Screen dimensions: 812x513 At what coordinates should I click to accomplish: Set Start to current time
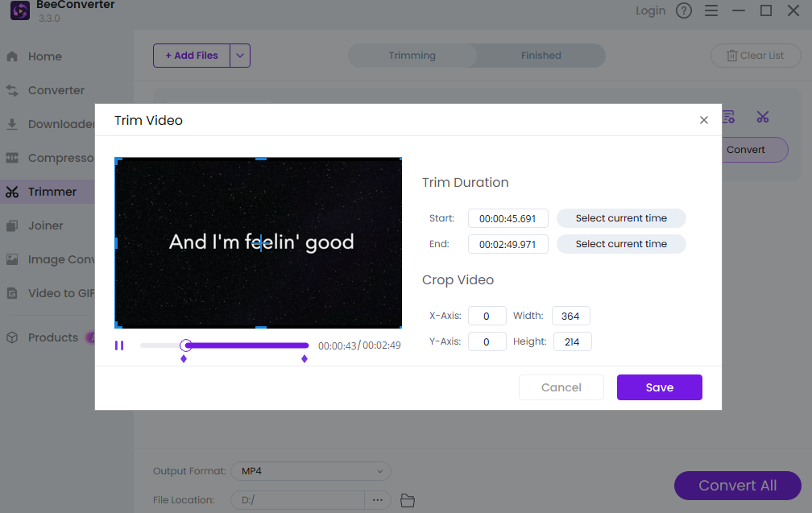(x=621, y=218)
